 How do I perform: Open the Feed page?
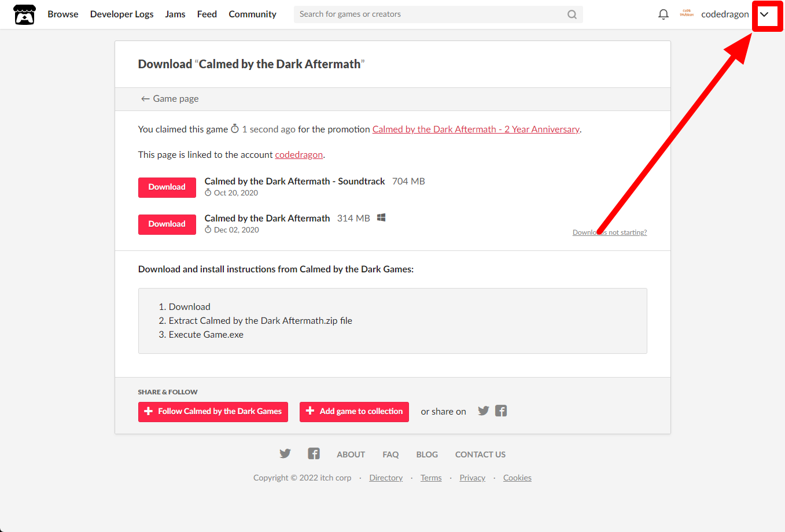[x=207, y=14]
